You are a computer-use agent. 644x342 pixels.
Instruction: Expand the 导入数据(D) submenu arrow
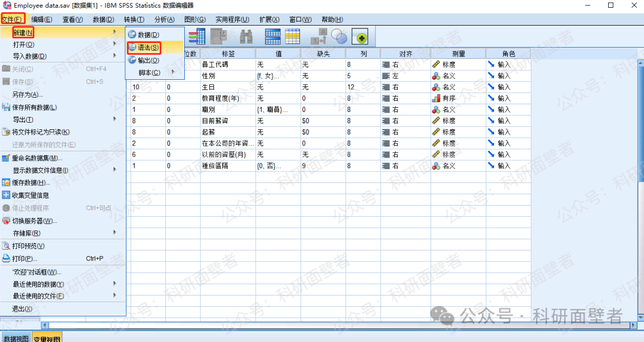pyautogui.click(x=114, y=56)
